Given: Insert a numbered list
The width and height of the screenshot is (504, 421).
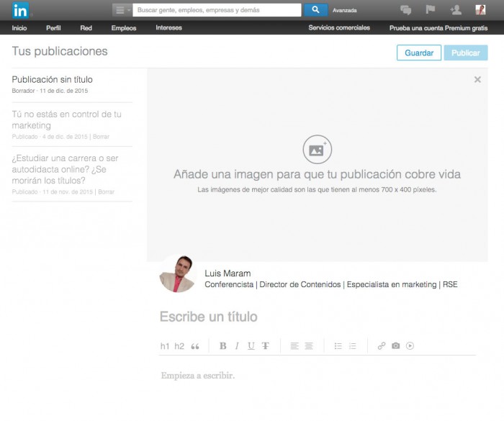Looking at the screenshot, I should 353,346.
